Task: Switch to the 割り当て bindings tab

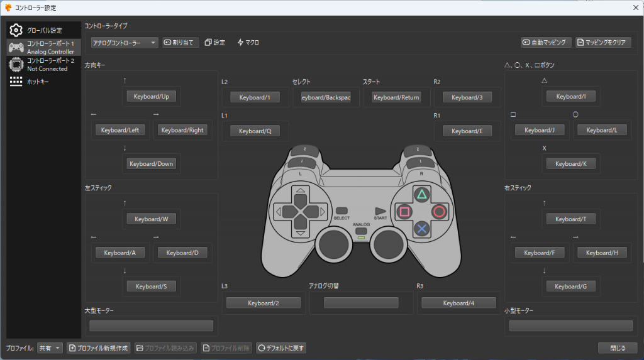Action: (180, 42)
